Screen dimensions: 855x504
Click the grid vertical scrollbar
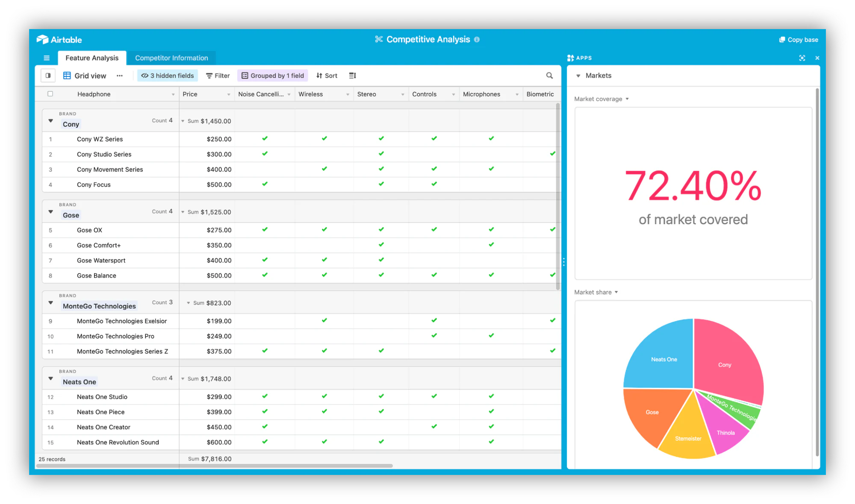558,196
